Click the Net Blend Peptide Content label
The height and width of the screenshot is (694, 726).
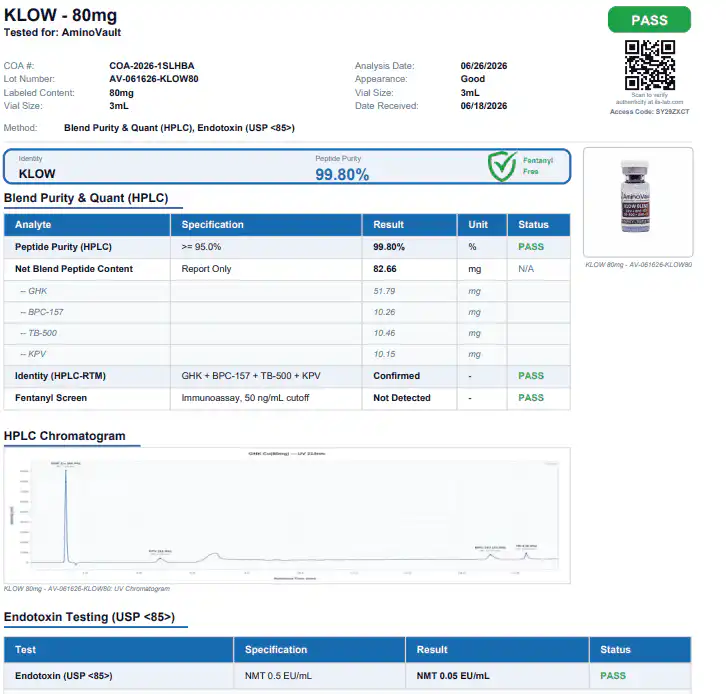pyautogui.click(x=74, y=269)
